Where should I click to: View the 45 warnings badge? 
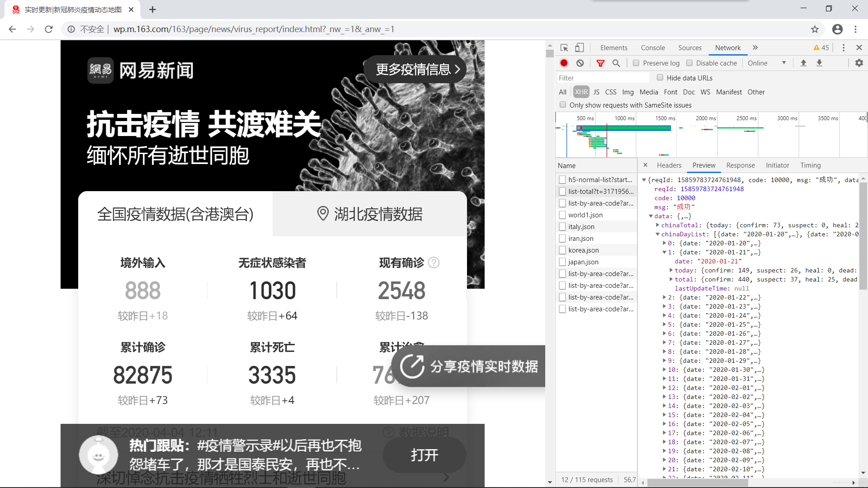[821, 47]
